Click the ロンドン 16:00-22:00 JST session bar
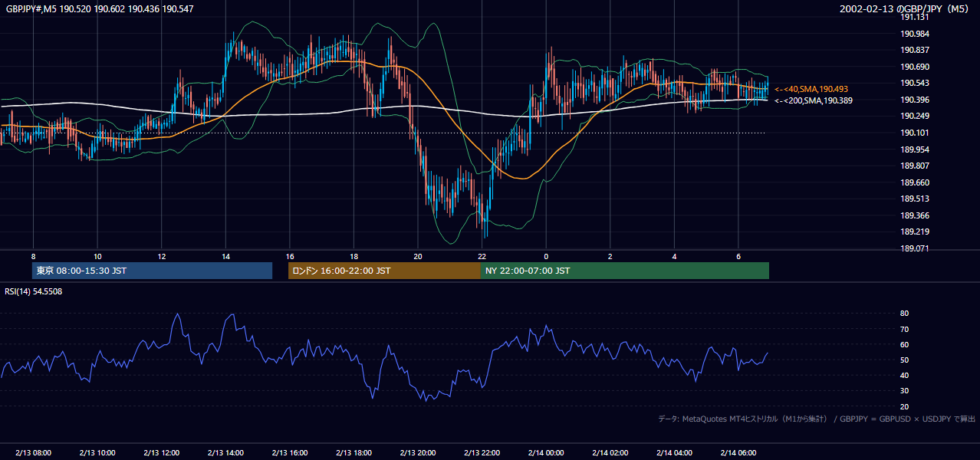This screenshot has width=980, height=460. pos(384,271)
